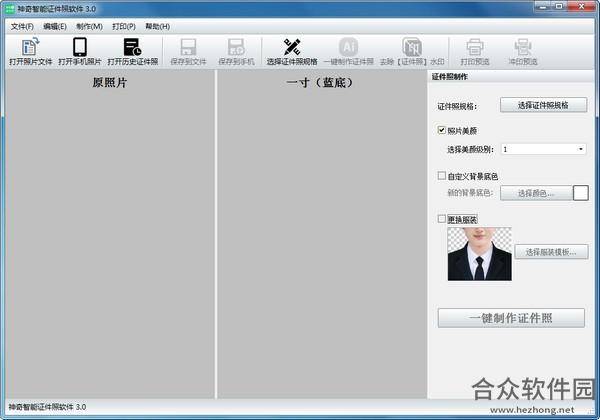Viewport: 600px width, 420px height.
Task: Close the application window
Action: click(x=581, y=6)
